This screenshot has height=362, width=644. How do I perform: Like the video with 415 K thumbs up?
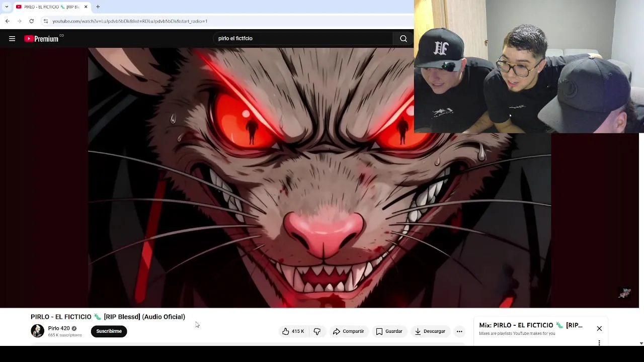tap(293, 331)
